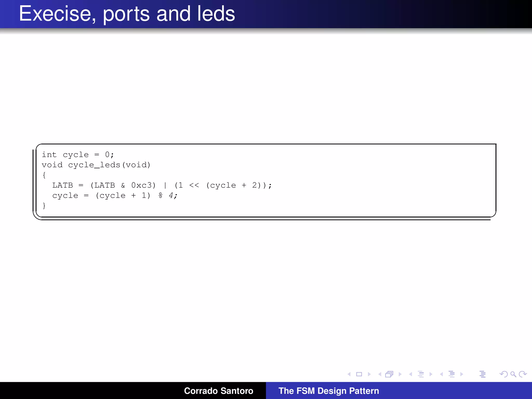Go to previous subsection arrow
The width and height of the screenshot is (532, 399).
click(x=411, y=374)
